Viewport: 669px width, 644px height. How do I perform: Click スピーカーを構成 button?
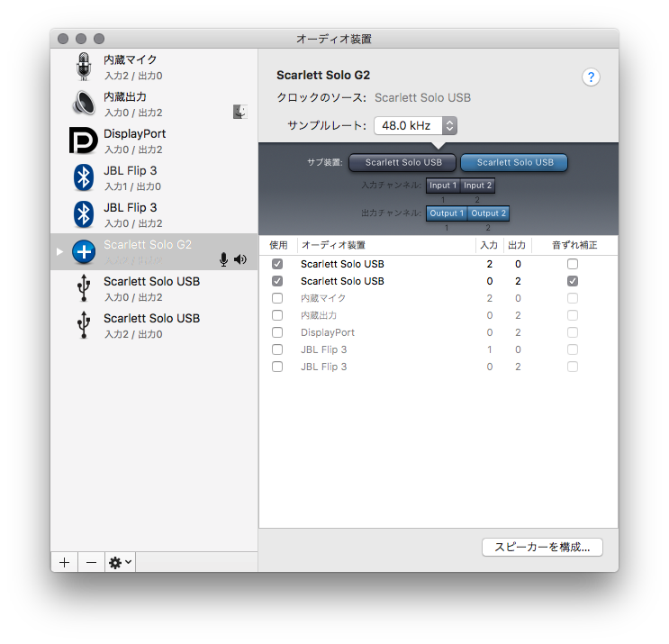(x=542, y=547)
